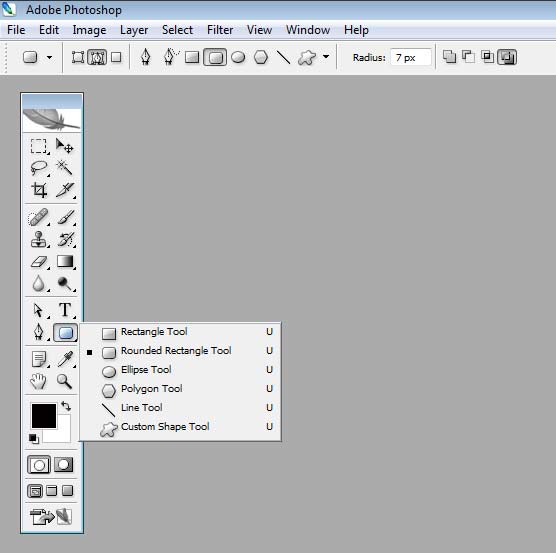Select the Brush tool

pyautogui.click(x=66, y=217)
